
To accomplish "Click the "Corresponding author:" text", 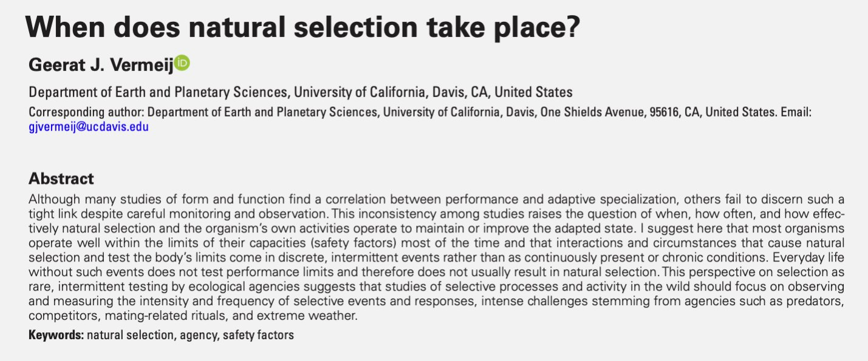I will pos(87,113).
